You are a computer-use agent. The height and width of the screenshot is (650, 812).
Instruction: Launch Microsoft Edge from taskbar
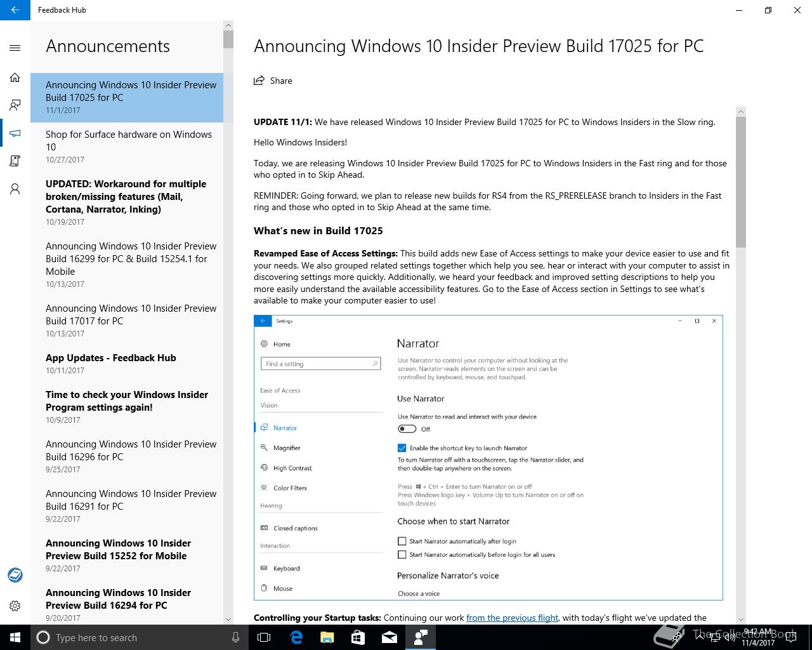[296, 637]
